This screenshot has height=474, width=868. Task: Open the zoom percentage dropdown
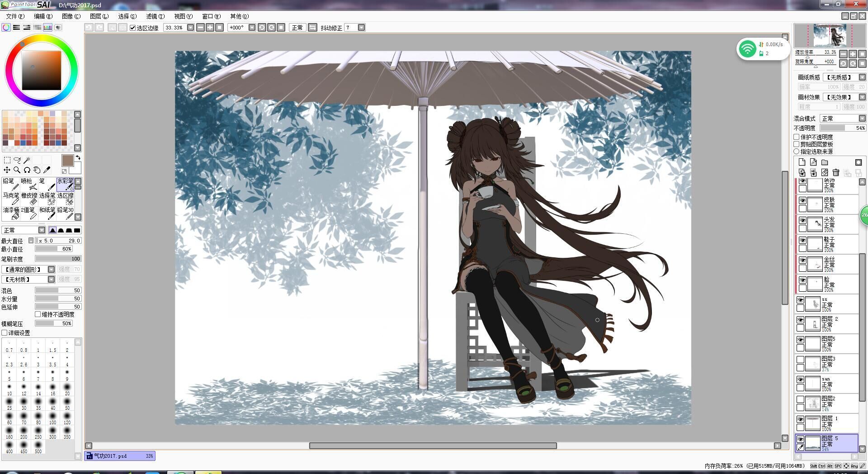(191, 28)
